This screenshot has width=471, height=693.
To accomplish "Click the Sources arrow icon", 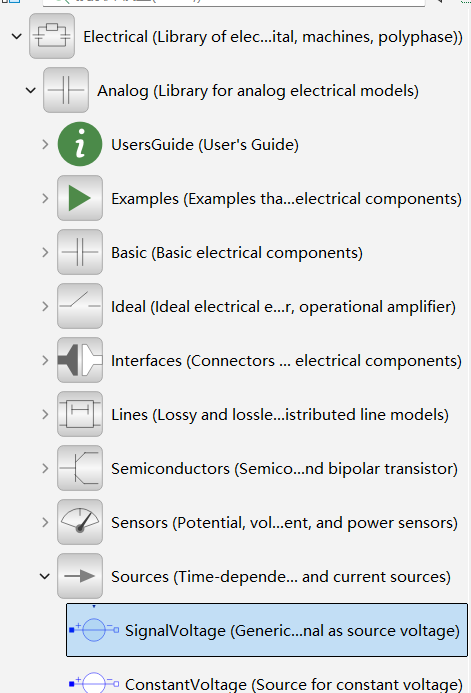I will coord(80,576).
